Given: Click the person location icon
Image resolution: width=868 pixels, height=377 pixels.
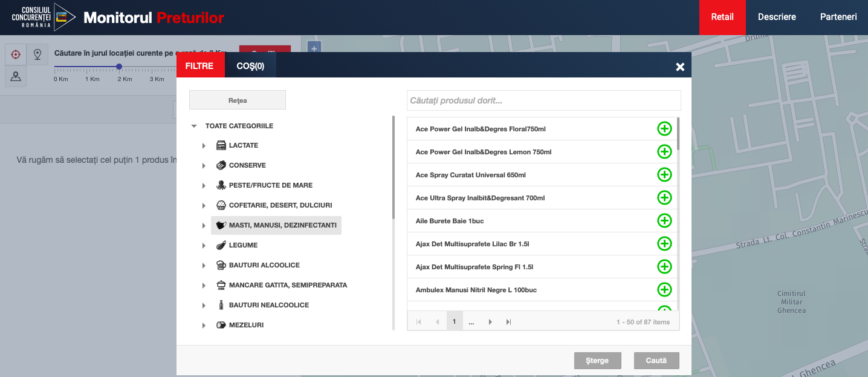Looking at the screenshot, I should (x=16, y=76).
